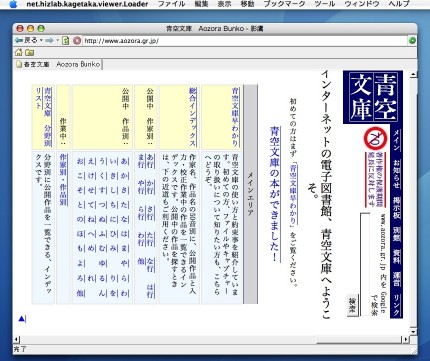430x361 pixels.
Task: Open the bookmarks folder icon
Action: [30, 52]
